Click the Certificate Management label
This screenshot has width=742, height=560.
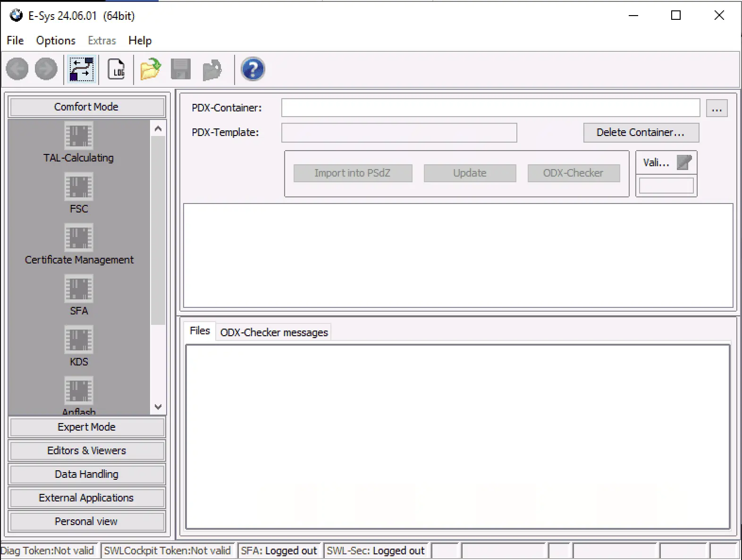tap(79, 260)
